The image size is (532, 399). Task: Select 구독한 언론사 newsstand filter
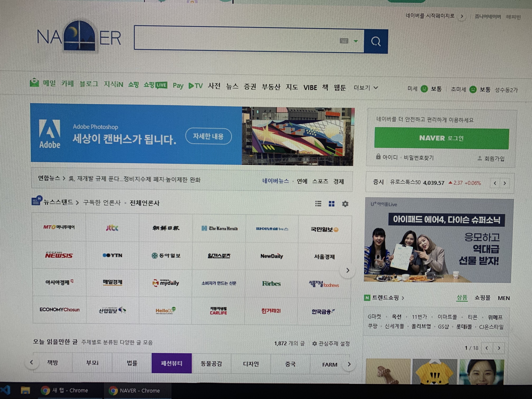click(x=102, y=203)
